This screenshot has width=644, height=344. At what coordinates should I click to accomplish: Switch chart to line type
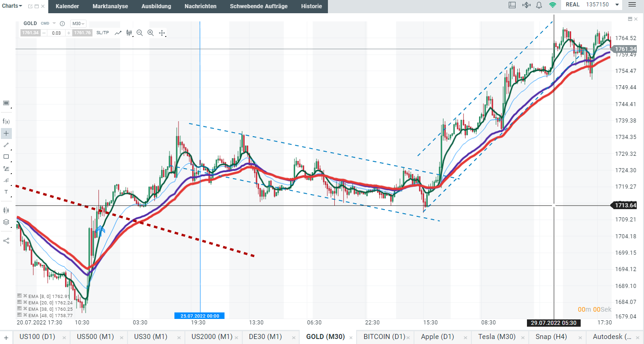118,33
